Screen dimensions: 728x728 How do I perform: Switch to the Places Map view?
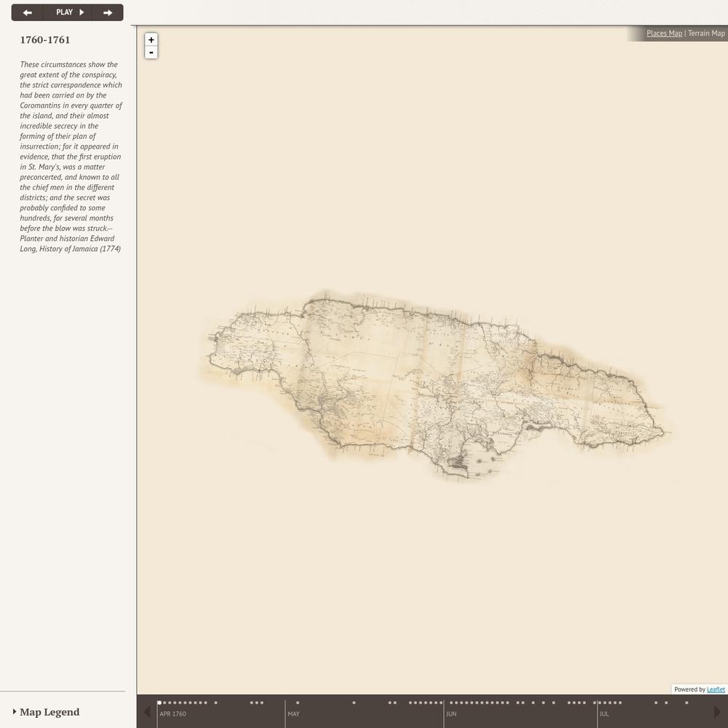664,33
